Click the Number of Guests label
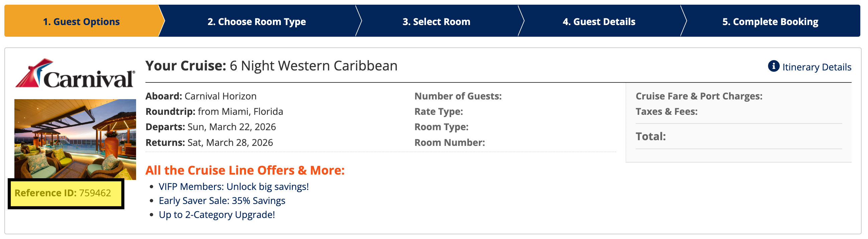The image size is (868, 239). (458, 96)
